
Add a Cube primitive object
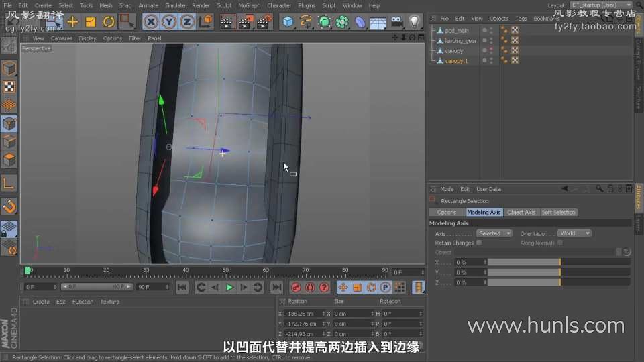(x=288, y=21)
